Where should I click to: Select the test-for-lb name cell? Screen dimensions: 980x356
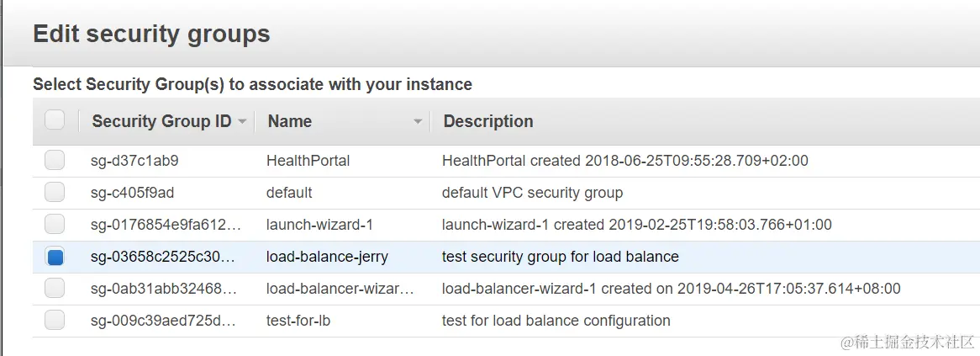[x=304, y=321]
